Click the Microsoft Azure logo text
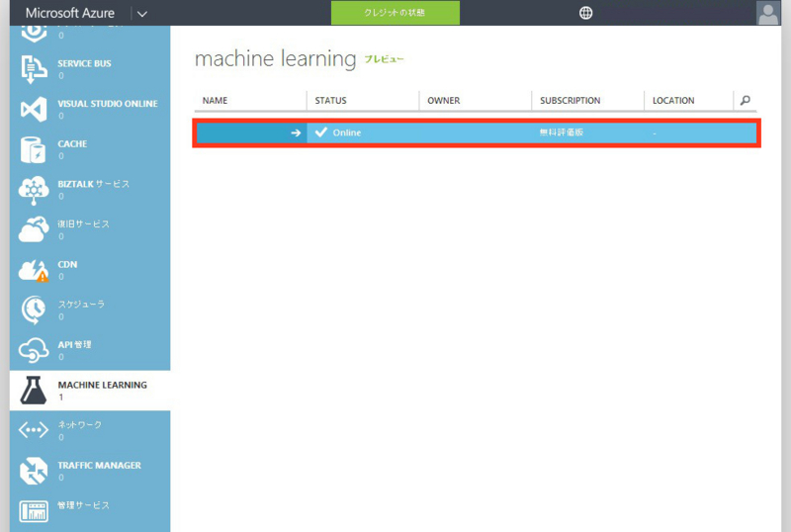Viewport: 791px width, 532px height. point(70,13)
